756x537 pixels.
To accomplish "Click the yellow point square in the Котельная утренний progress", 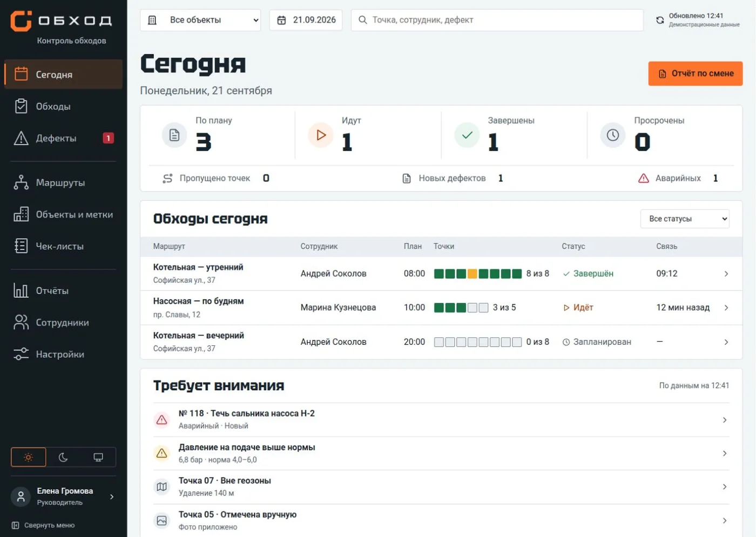I will [473, 274].
